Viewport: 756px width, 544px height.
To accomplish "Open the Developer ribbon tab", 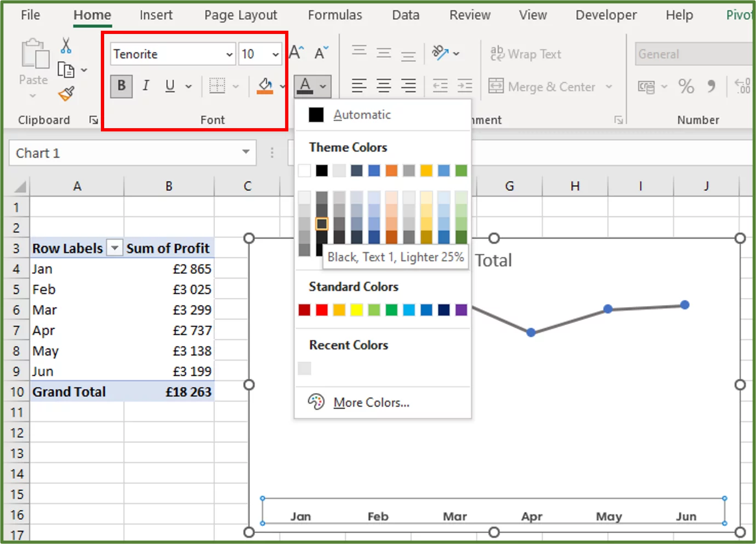I will coord(605,15).
